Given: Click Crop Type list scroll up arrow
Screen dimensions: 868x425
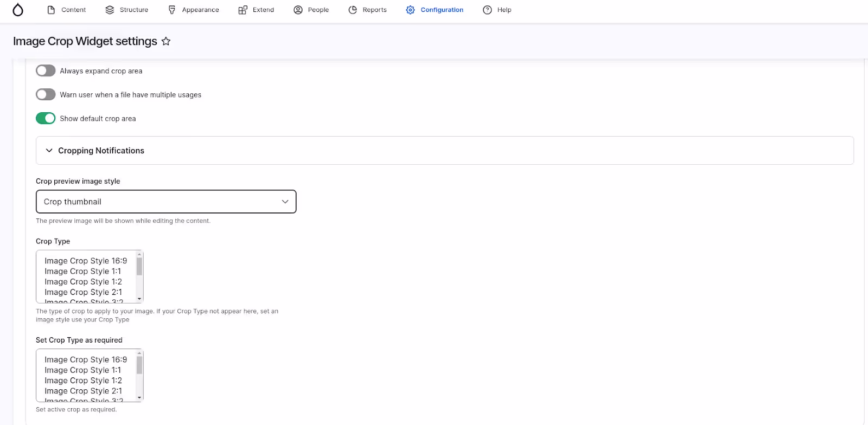Looking at the screenshot, I should [x=139, y=254].
